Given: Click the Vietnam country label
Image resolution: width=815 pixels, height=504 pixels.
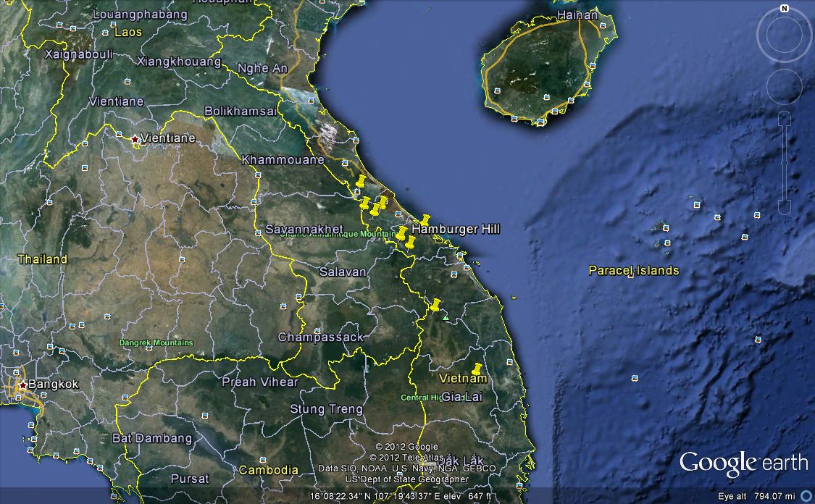Looking at the screenshot, I should coord(464,378).
